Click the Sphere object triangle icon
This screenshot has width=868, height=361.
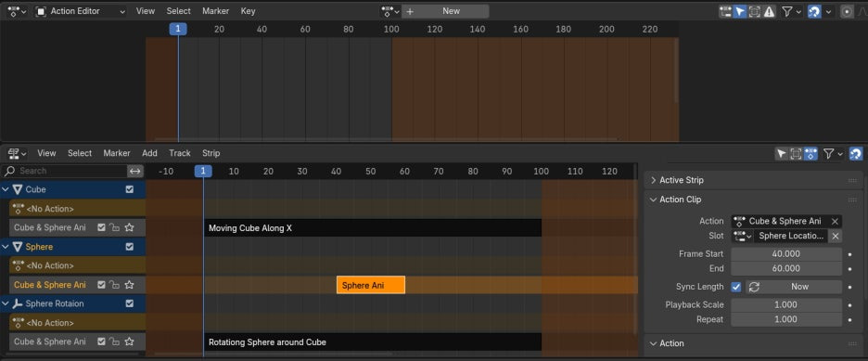click(18, 246)
